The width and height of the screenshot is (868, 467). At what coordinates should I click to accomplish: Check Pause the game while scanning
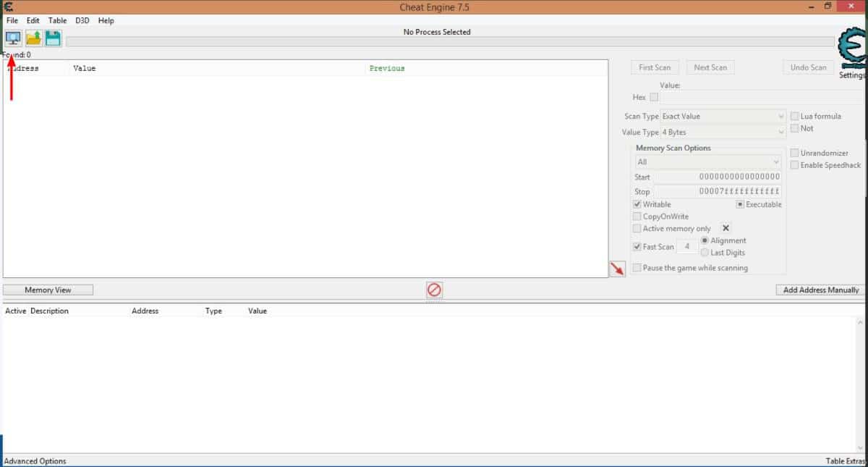coord(637,268)
